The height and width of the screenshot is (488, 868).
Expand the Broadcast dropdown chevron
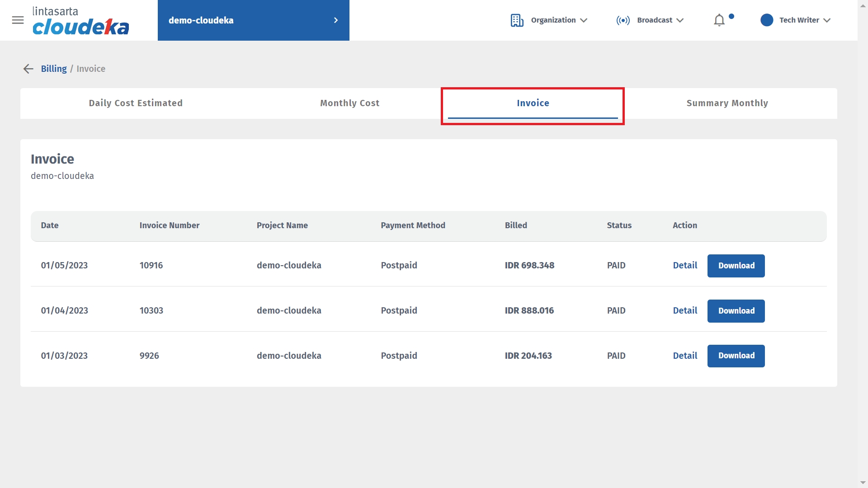click(x=680, y=20)
